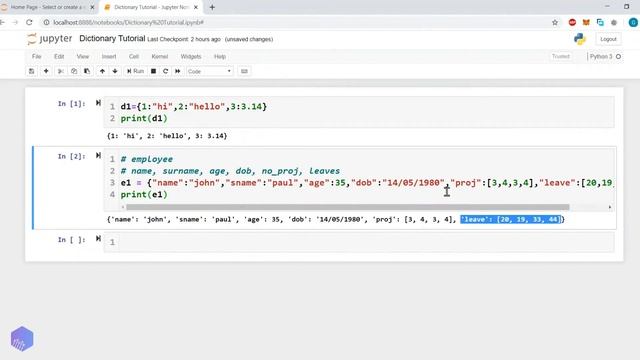Reload the page
Viewport: 640px width, 360px height.
point(29,22)
